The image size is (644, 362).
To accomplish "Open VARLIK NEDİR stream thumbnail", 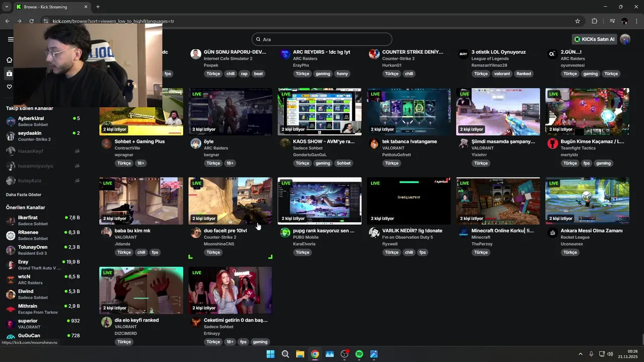I will [409, 201].
